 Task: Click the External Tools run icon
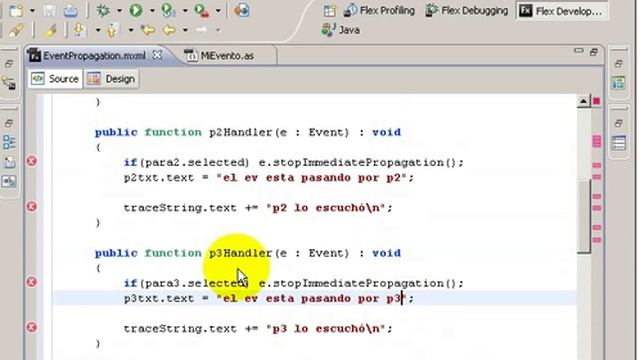coord(202,10)
